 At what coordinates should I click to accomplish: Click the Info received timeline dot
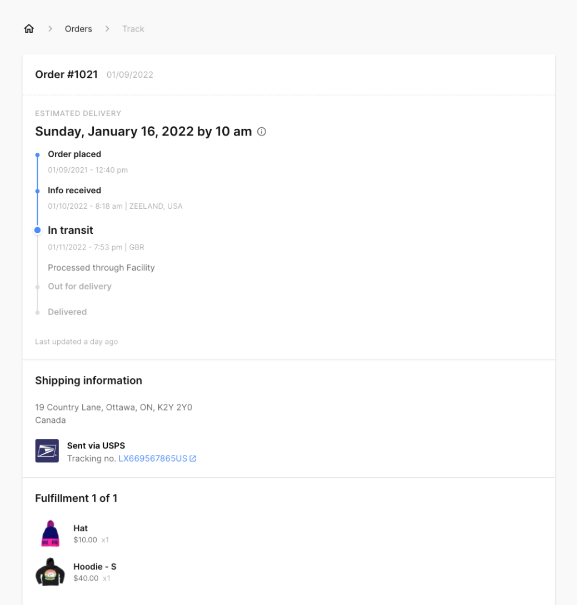pos(37,191)
